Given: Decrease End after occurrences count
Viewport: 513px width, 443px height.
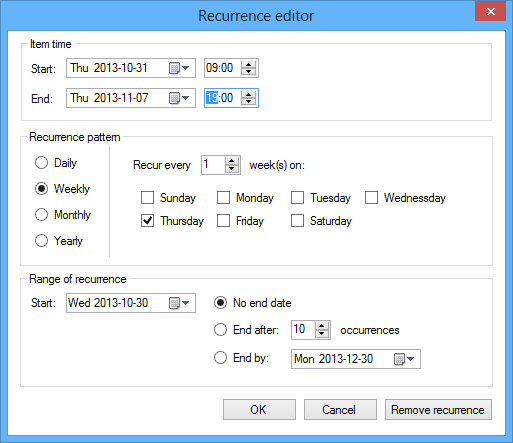Looking at the screenshot, I should (322, 334).
